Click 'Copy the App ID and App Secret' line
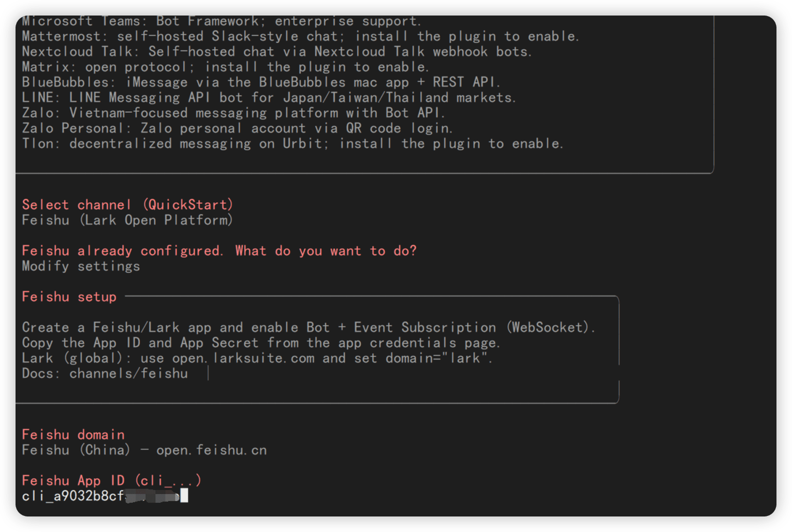792x532 pixels. [x=261, y=343]
